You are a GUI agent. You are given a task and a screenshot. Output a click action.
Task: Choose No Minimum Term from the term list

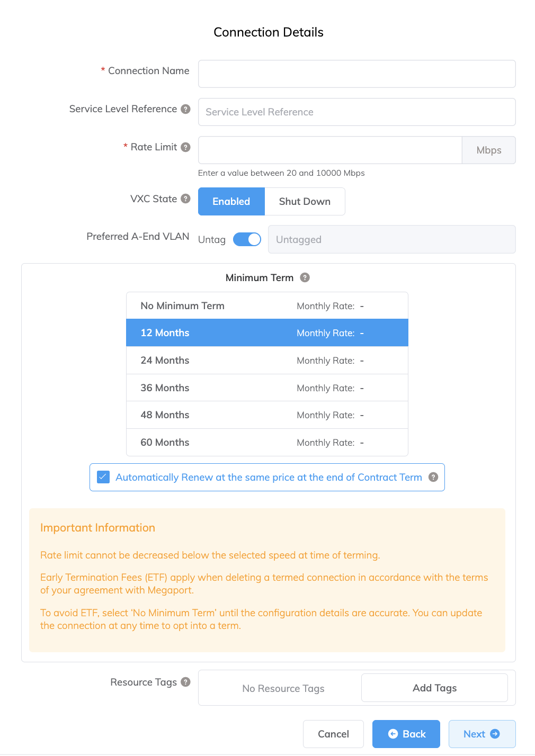pyautogui.click(x=266, y=305)
